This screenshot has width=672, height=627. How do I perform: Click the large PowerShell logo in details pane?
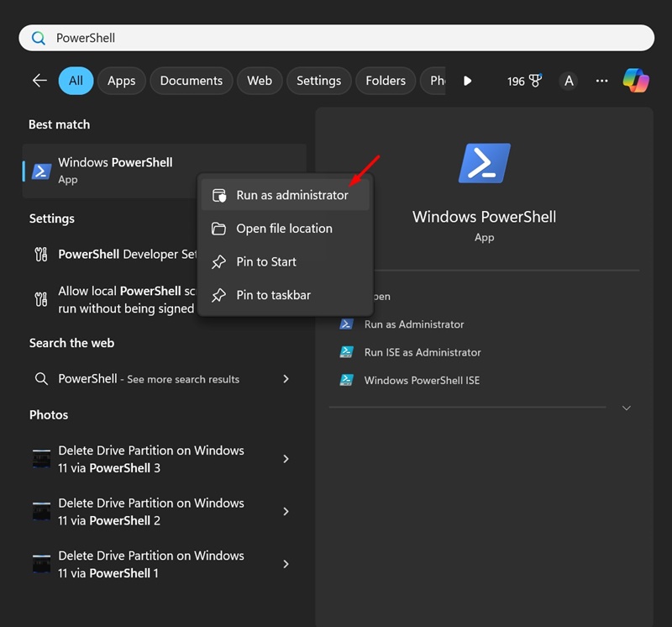click(x=484, y=163)
